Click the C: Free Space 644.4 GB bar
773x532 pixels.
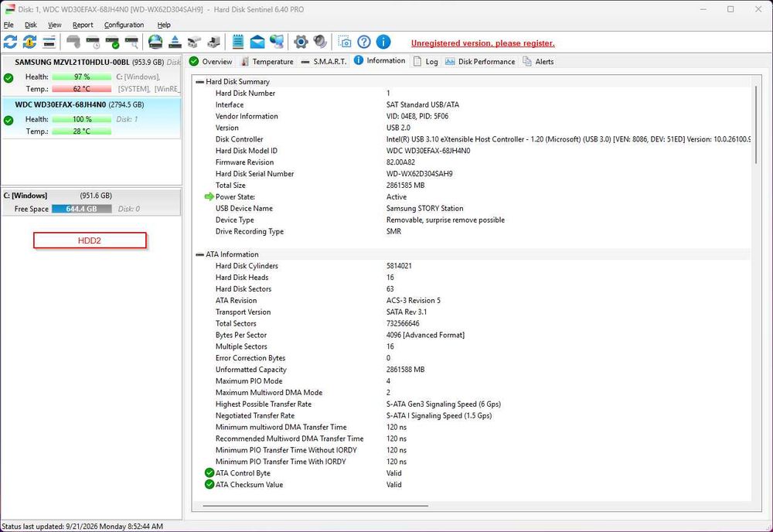82,209
